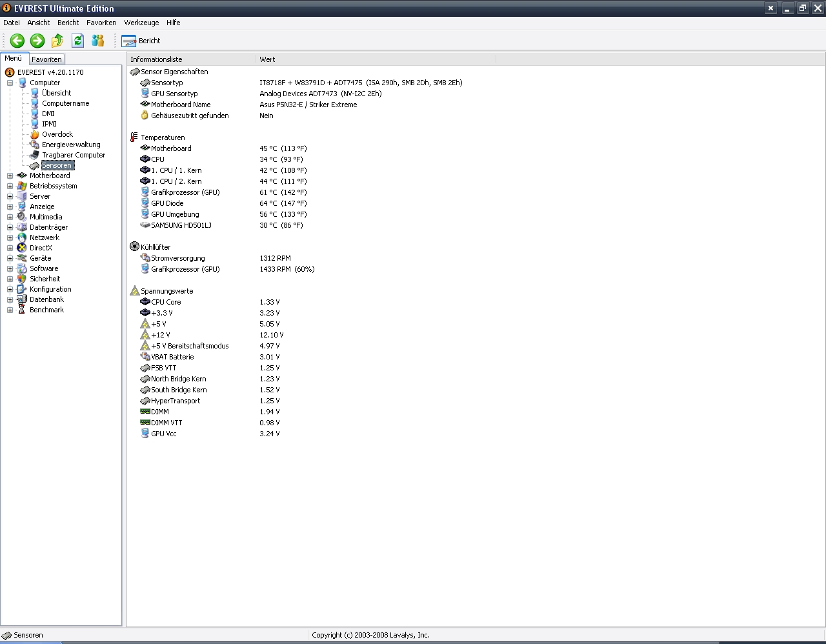Expand the Benchmark tree node
This screenshot has width=826, height=644.
pos(10,310)
